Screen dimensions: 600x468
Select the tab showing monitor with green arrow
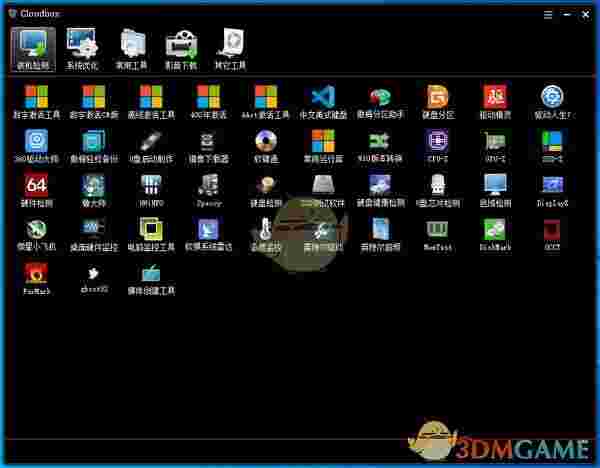pyautogui.click(x=33, y=49)
